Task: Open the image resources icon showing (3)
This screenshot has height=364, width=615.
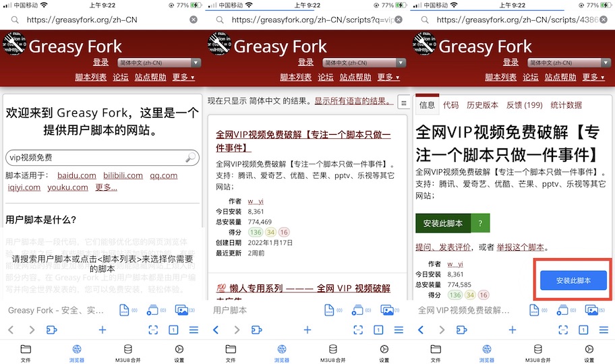Action: [185, 310]
